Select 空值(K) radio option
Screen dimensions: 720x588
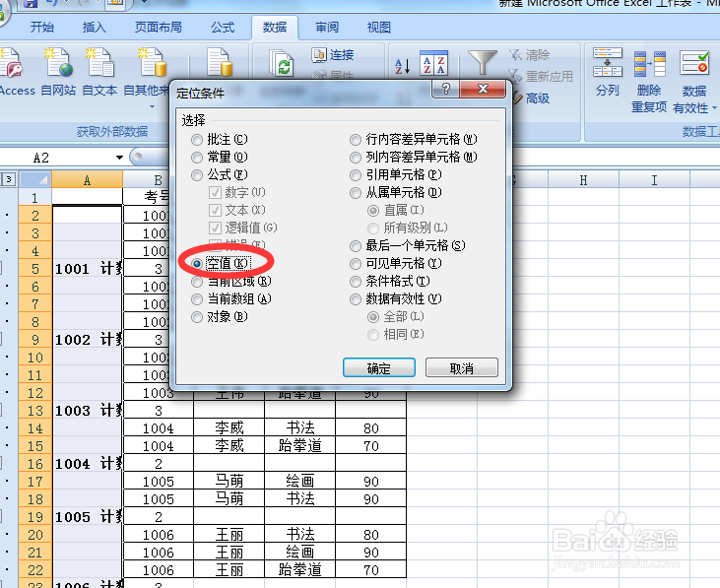tap(222, 264)
